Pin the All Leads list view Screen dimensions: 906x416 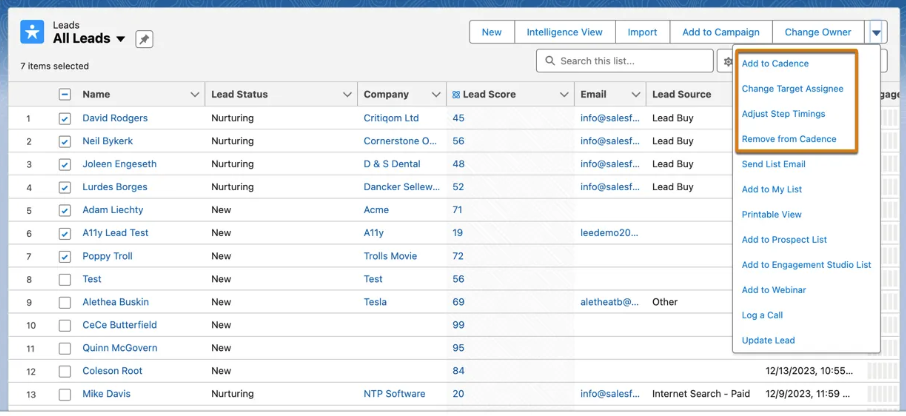point(144,39)
